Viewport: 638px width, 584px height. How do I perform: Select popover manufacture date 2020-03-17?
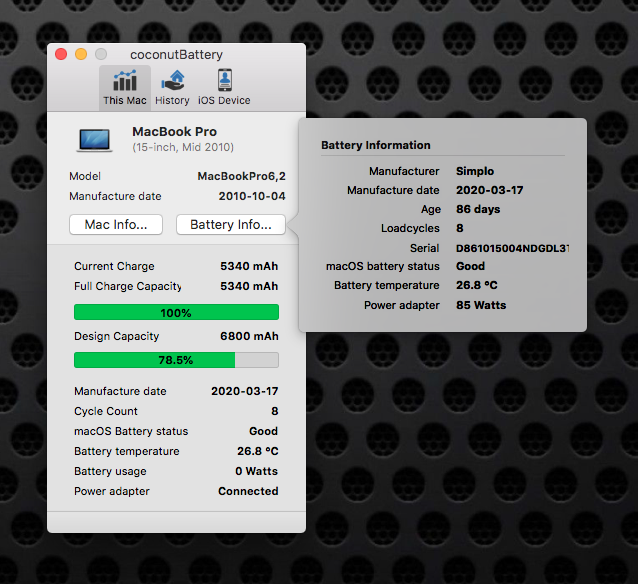(x=489, y=190)
